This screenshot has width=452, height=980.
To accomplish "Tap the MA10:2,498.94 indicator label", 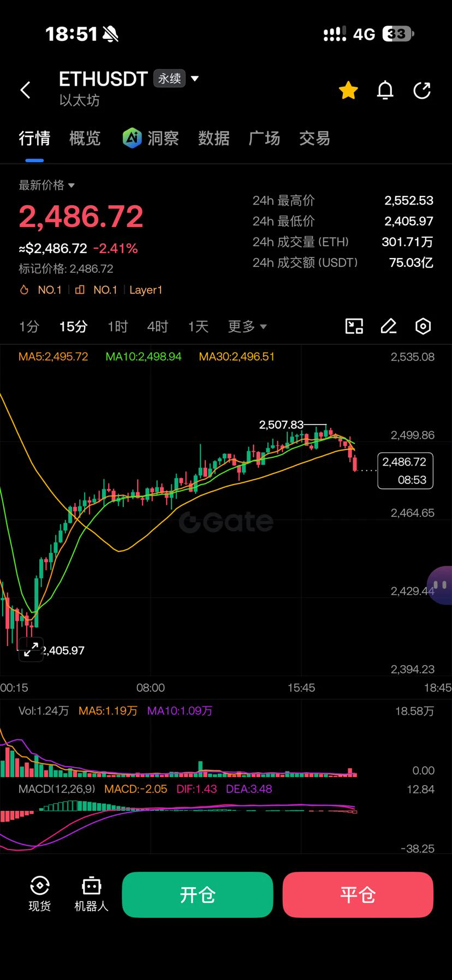I will (144, 357).
